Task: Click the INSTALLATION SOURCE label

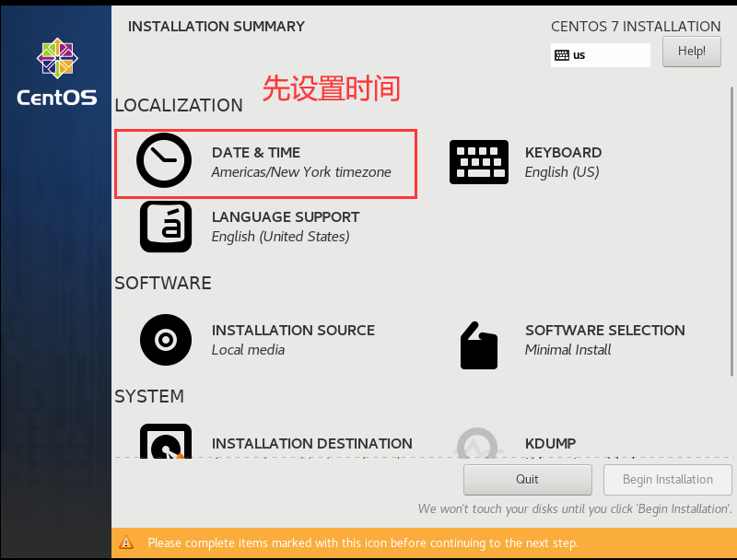Action: coord(293,331)
